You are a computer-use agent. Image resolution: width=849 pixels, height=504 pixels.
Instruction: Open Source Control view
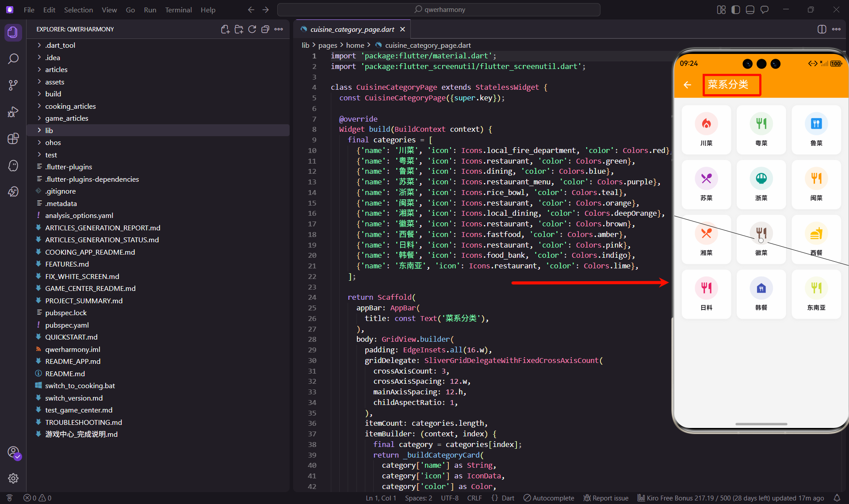pos(13,85)
